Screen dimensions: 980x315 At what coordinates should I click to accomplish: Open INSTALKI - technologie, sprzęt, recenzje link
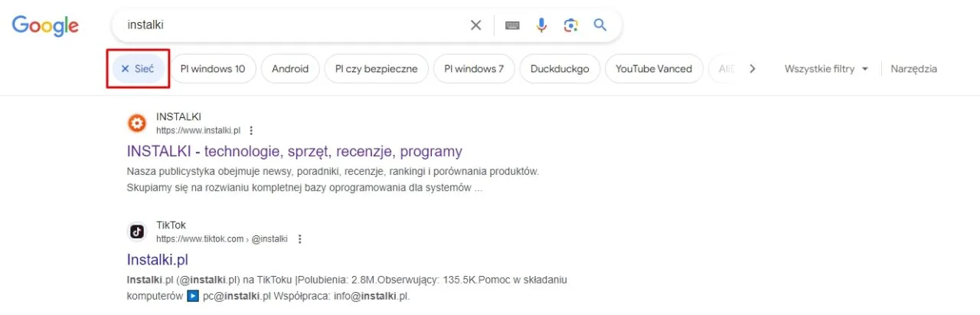click(294, 151)
